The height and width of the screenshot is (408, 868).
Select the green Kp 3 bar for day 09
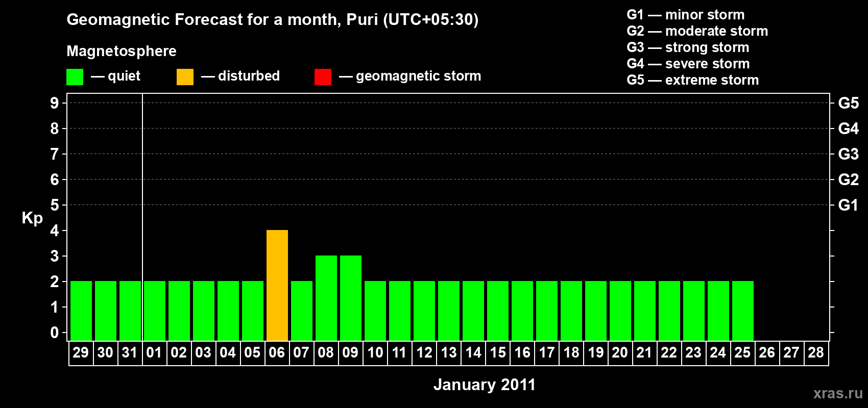point(351,298)
